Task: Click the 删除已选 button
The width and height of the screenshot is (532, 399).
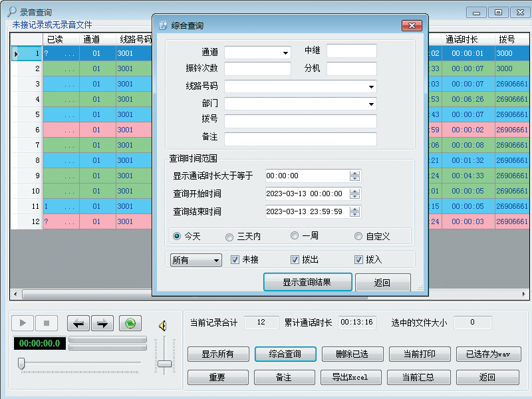Action: [352, 354]
